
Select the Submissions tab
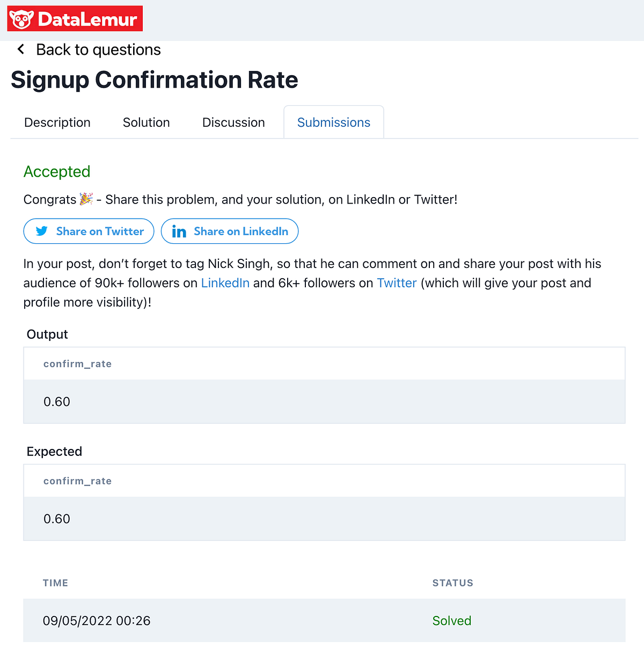pyautogui.click(x=333, y=122)
